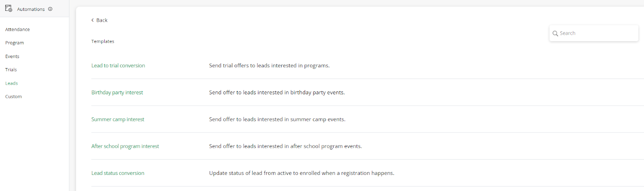Open Lead status conversion template
Image resolution: width=644 pixels, height=191 pixels.
[x=118, y=173]
